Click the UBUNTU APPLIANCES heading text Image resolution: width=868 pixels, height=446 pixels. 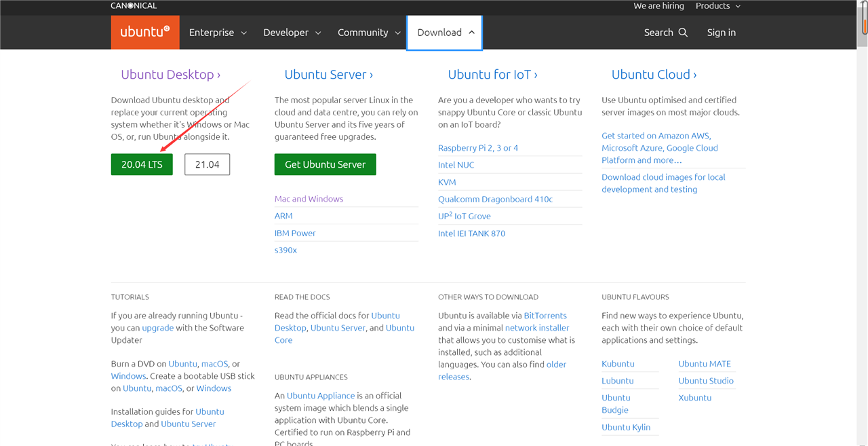[x=311, y=377]
